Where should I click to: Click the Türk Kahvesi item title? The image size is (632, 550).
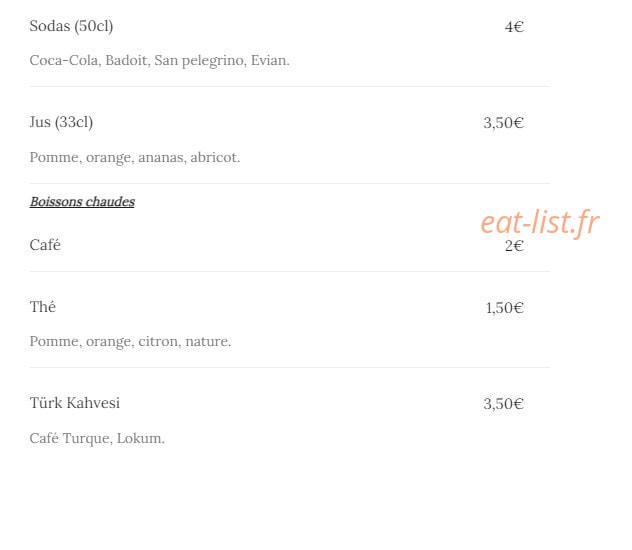75,403
